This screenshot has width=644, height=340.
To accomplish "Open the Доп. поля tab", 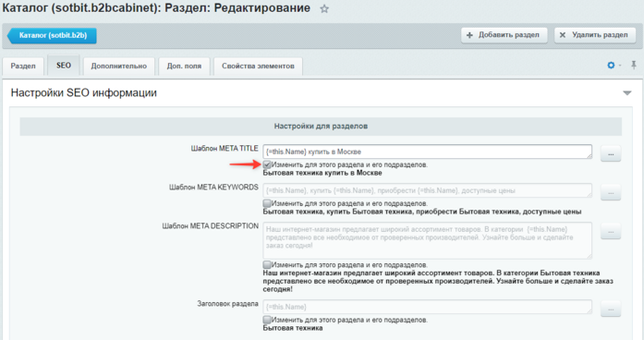I will point(184,67).
